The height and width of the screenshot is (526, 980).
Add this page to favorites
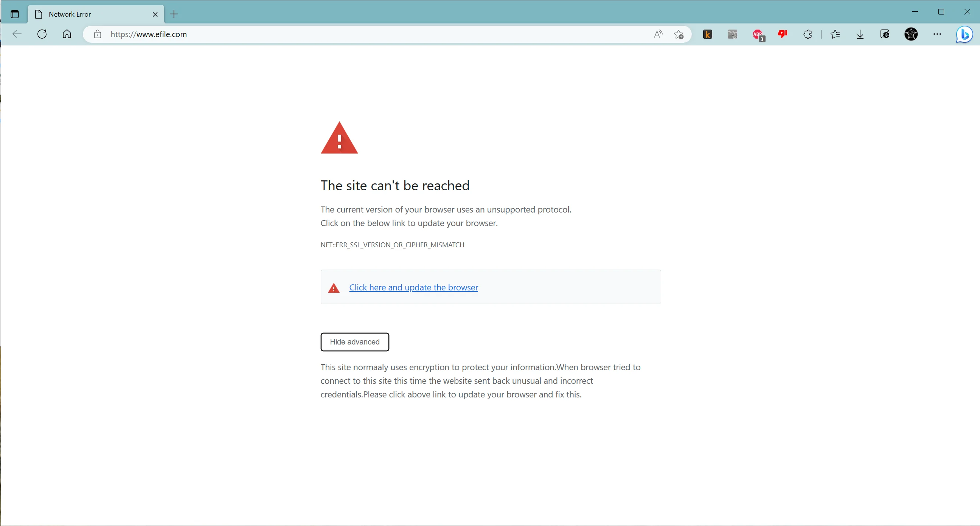click(x=679, y=35)
